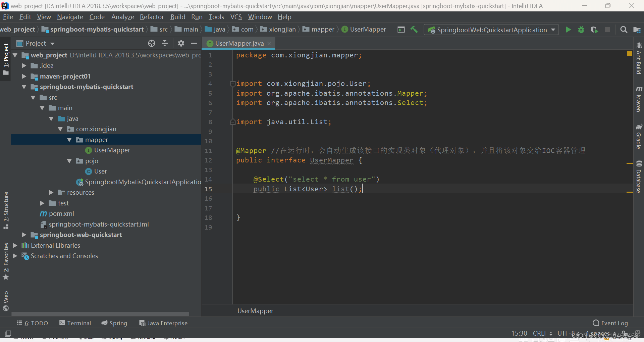Collapse the mapper package
The height and width of the screenshot is (342, 644).
(69, 140)
